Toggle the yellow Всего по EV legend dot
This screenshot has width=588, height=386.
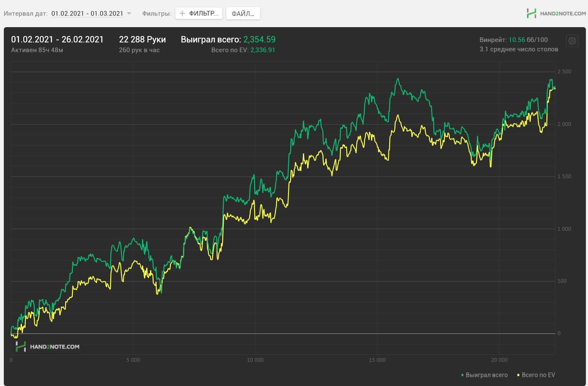tap(518, 375)
